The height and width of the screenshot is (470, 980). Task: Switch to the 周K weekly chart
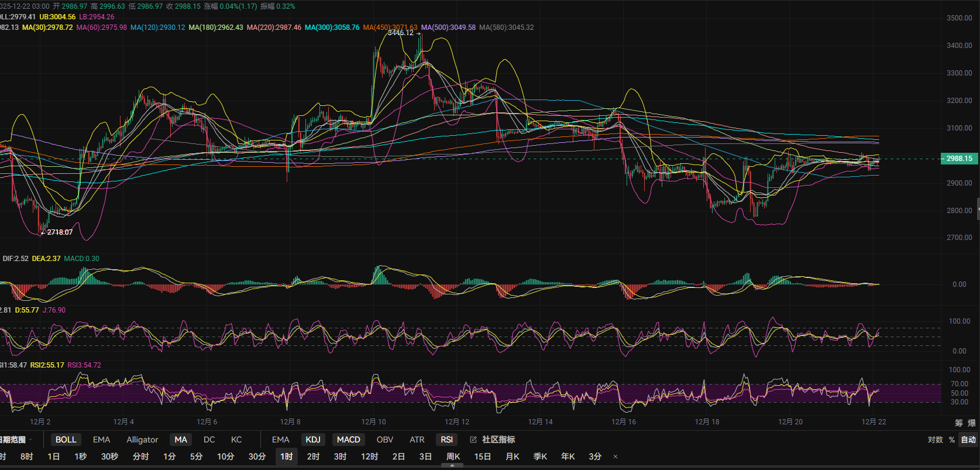453,457
